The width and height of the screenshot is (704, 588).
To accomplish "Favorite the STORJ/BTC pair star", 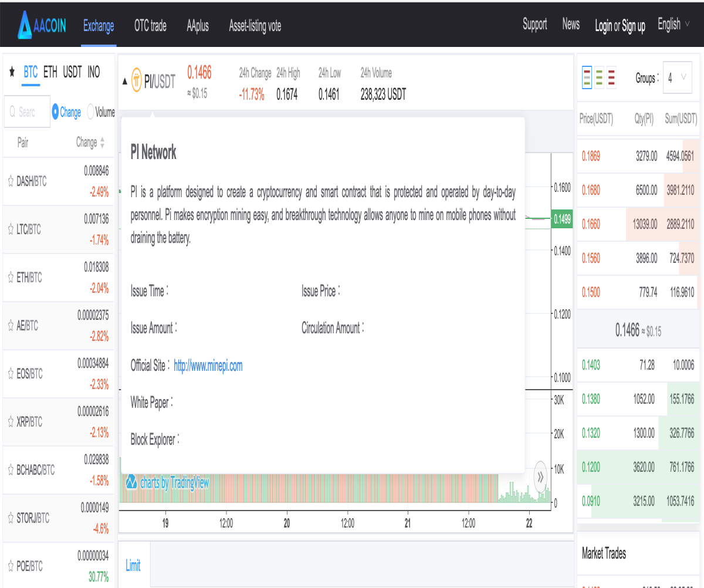I will 11,518.
